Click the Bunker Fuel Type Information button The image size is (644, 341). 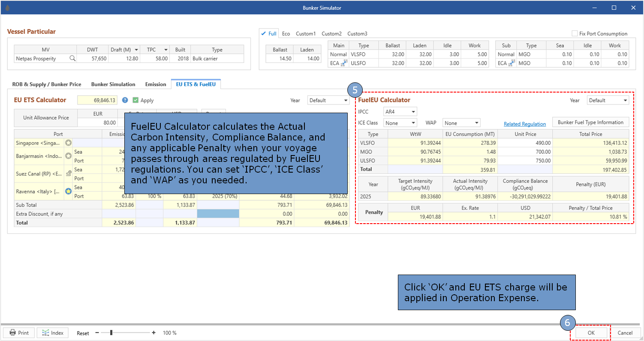pos(590,123)
